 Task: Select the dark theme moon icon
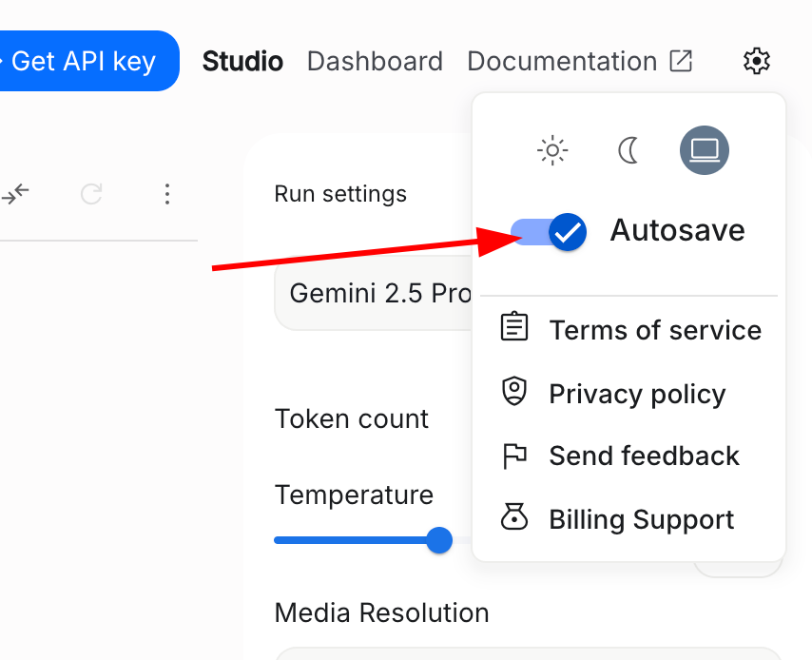point(628,150)
